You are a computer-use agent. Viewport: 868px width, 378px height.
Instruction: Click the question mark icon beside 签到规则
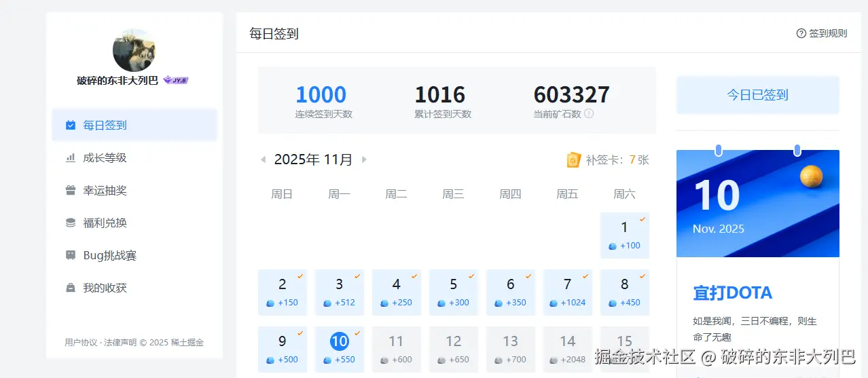[801, 33]
